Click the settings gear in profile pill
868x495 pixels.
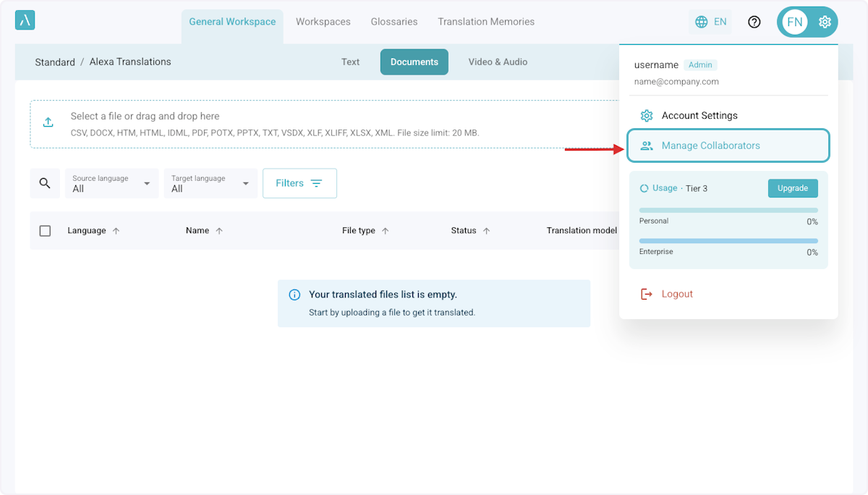(x=825, y=22)
